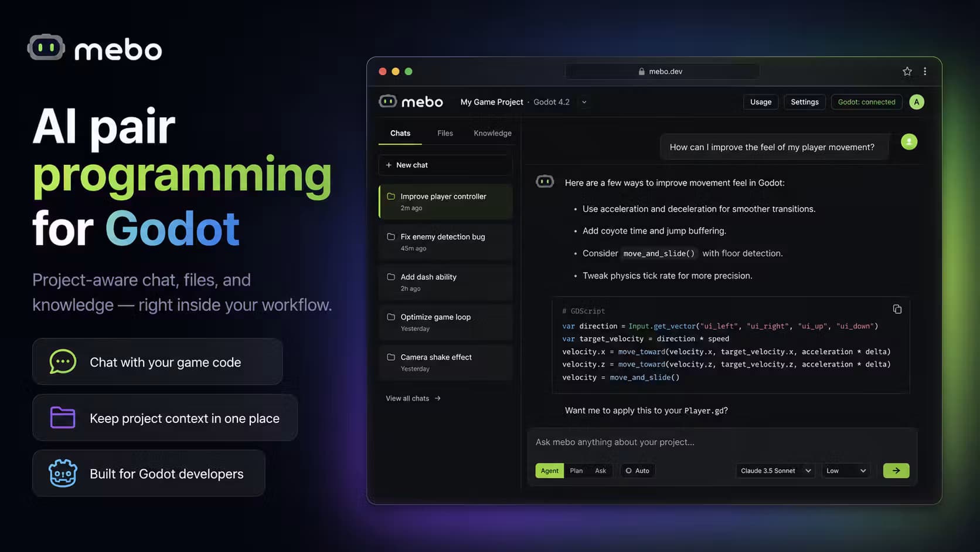Open the Low effort dropdown
980x552 pixels.
[x=846, y=470]
